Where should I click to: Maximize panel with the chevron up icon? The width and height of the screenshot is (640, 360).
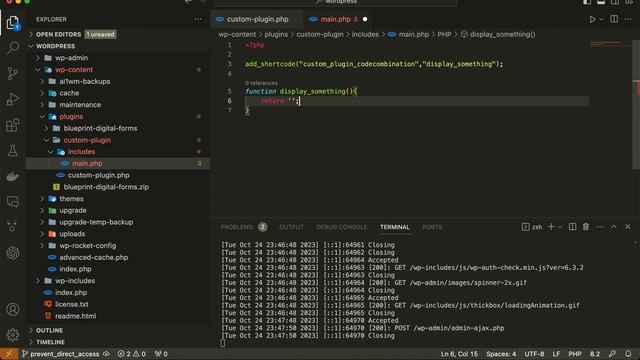(x=613, y=227)
